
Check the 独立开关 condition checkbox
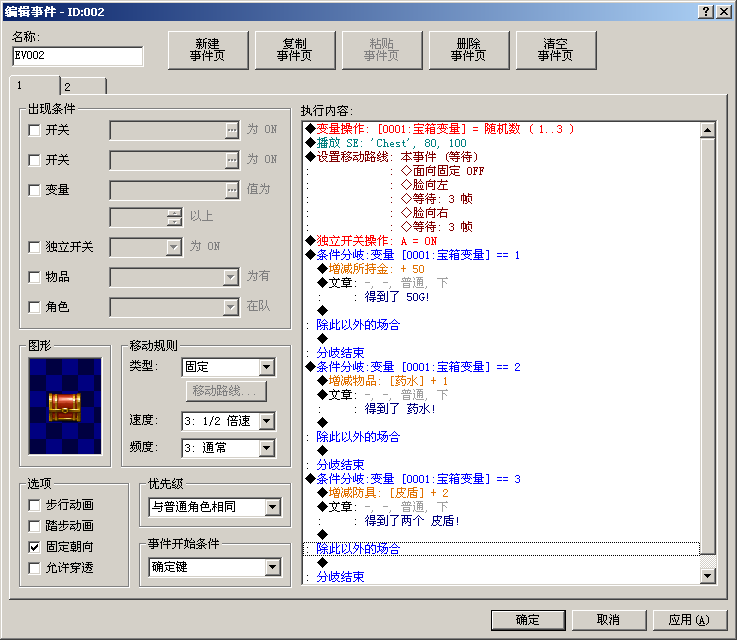34,247
